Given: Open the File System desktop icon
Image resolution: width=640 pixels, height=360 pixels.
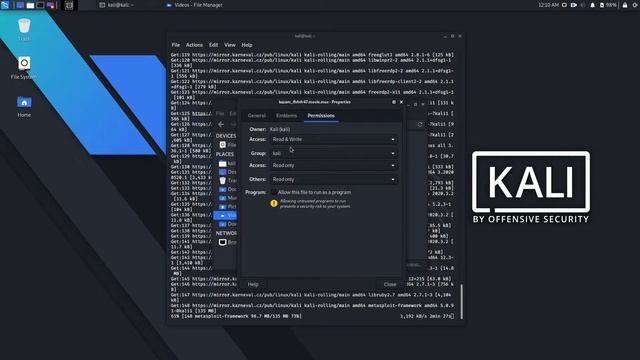Looking at the screenshot, I should tap(24, 68).
